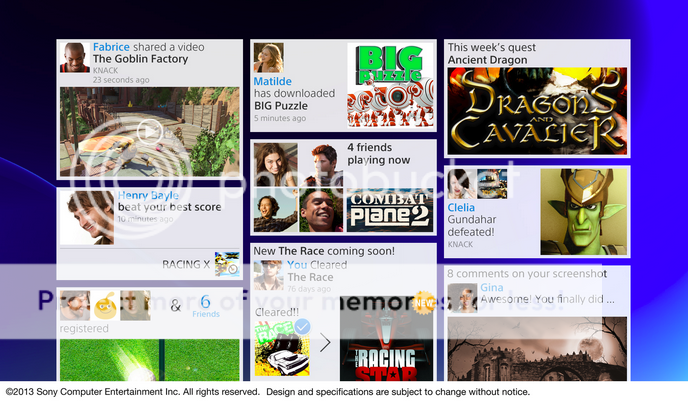Open Henry Bayle's avatar photo
Viewport: 688px width, 401px height.
pyautogui.click(x=87, y=217)
